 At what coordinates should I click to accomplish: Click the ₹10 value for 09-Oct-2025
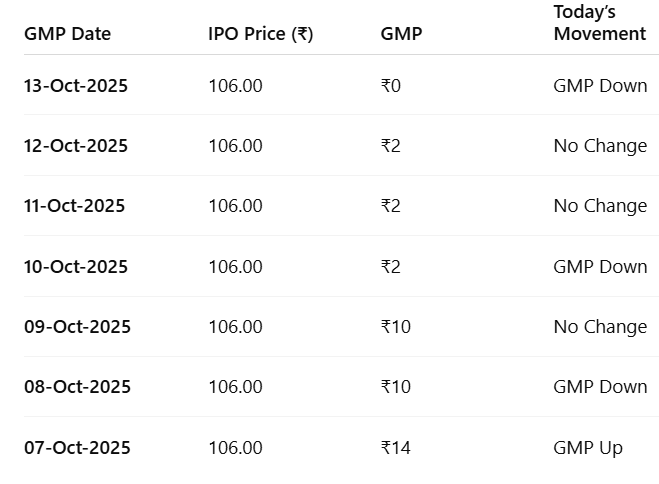click(x=396, y=327)
